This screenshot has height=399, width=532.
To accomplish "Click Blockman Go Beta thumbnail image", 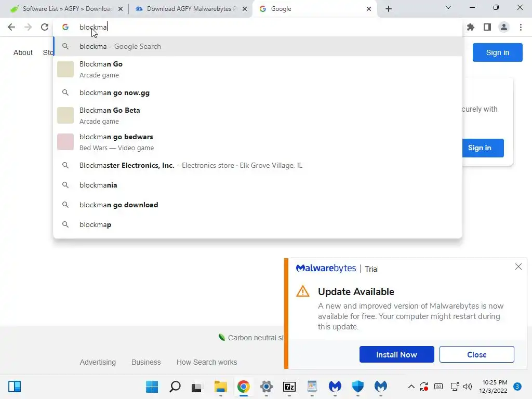I will click(x=65, y=115).
